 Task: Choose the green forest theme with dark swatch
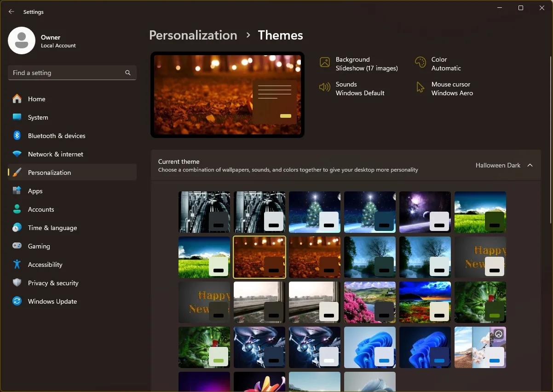[480, 302]
